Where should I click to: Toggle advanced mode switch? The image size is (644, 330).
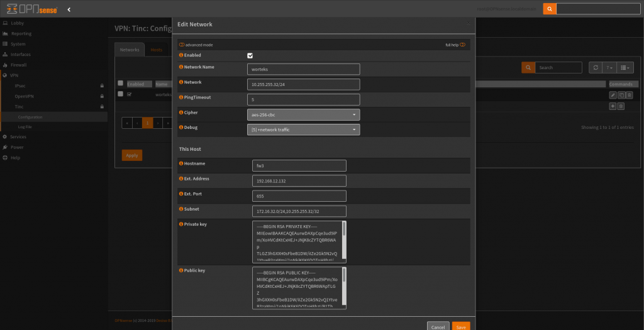point(181,45)
